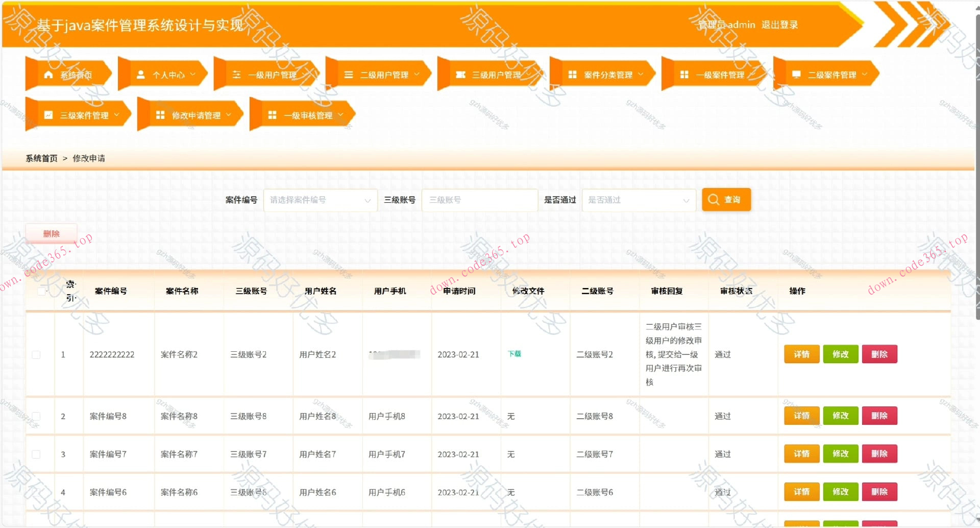Click the list icon on 二级用户管理
The height and width of the screenshot is (528, 980).
(x=349, y=74)
